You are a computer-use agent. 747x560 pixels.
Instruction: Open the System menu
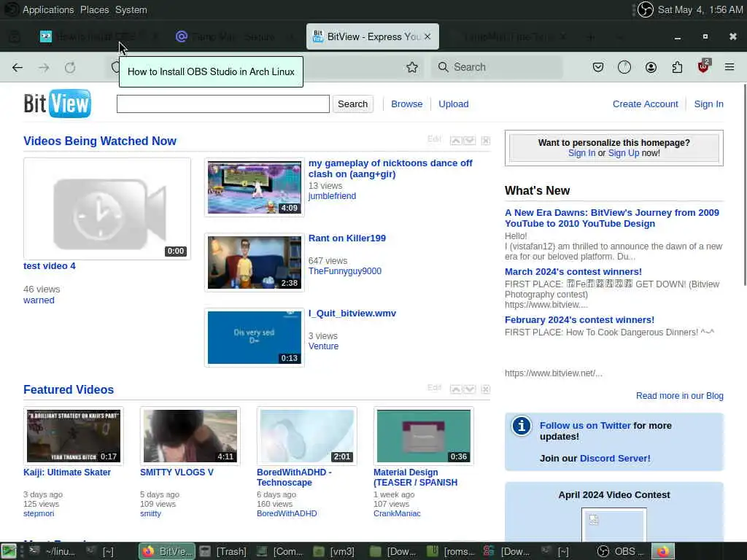click(x=131, y=9)
